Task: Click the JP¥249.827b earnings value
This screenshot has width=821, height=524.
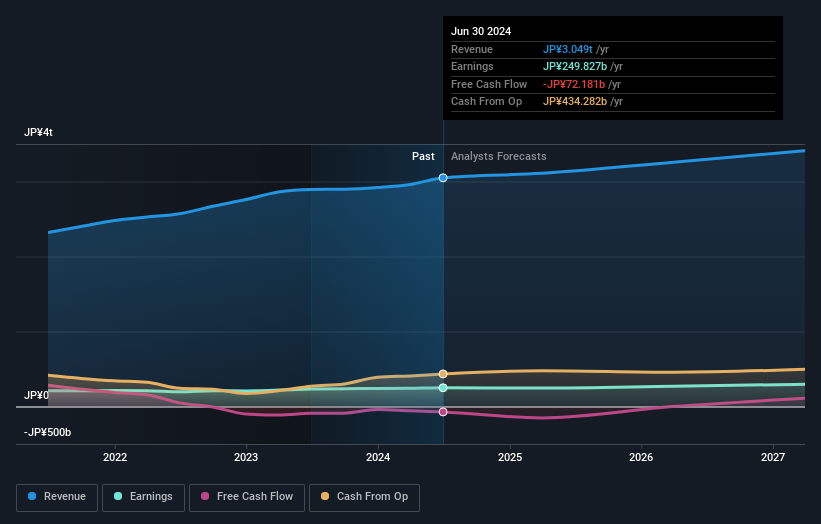Action: click(x=575, y=66)
